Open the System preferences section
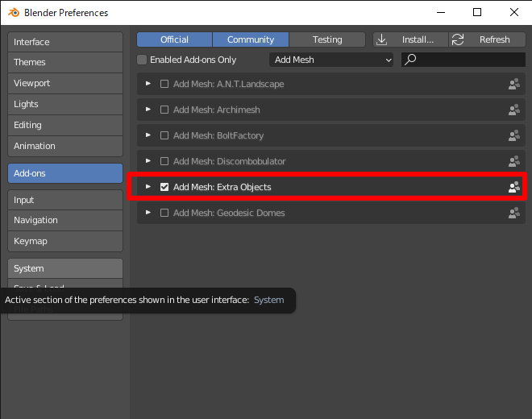 coord(65,268)
